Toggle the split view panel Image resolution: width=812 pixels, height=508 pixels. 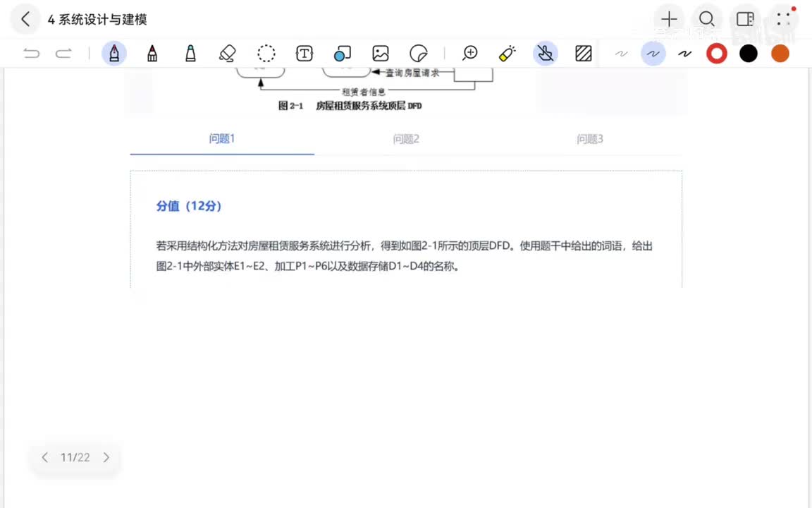tap(745, 19)
